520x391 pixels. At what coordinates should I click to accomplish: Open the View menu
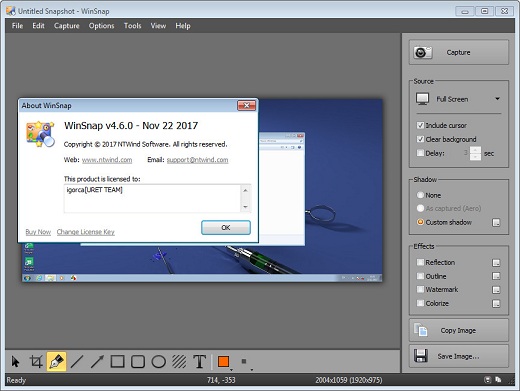pyautogui.click(x=158, y=26)
